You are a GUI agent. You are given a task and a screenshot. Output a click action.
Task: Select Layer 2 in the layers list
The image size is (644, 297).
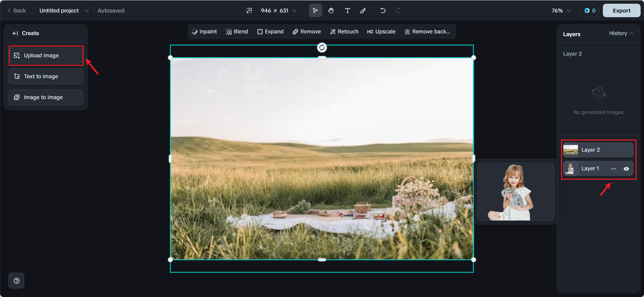click(598, 150)
